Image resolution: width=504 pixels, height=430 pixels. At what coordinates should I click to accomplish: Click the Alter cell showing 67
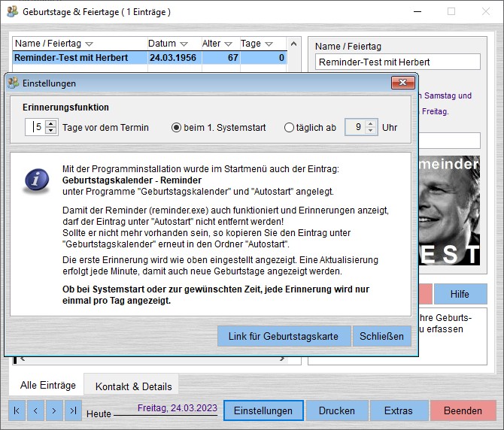221,58
